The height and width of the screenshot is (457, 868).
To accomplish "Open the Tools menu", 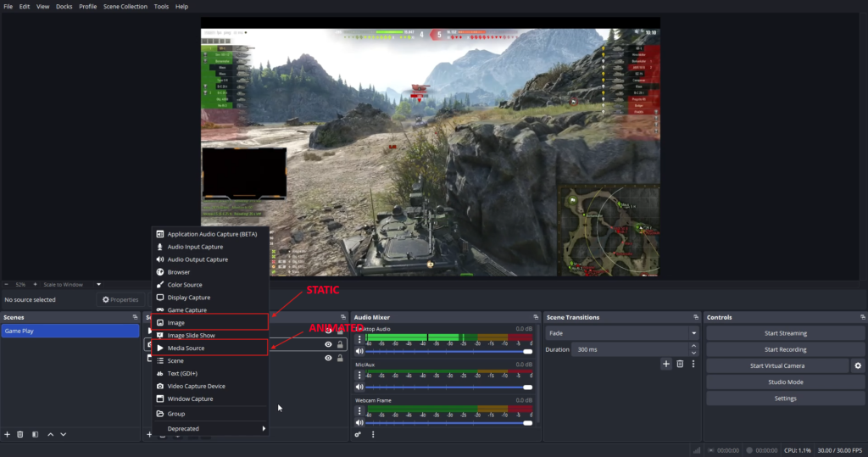I will [x=161, y=7].
